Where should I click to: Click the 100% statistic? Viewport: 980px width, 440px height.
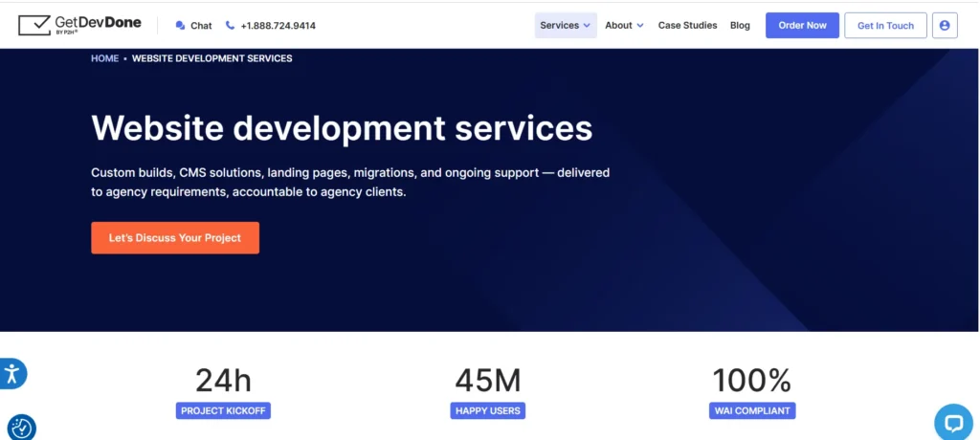click(752, 380)
